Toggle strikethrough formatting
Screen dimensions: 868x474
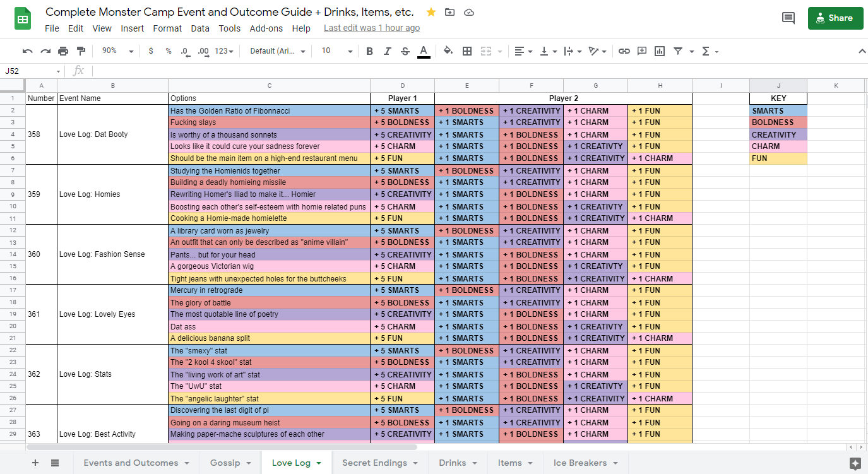click(x=405, y=51)
